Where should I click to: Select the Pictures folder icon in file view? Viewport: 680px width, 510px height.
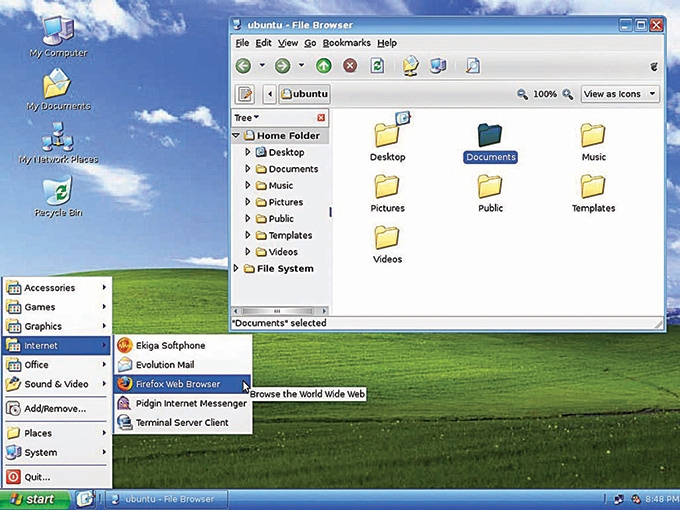(387, 194)
